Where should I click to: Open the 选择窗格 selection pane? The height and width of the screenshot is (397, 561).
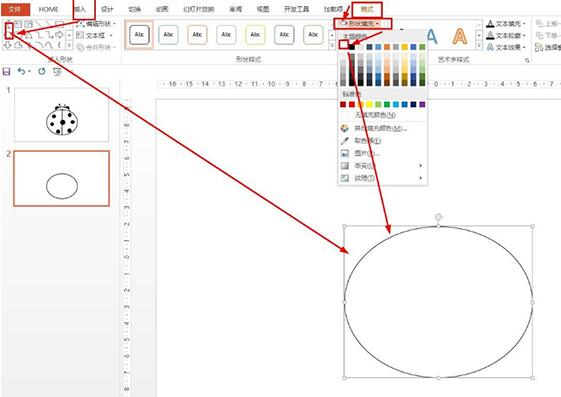(x=548, y=47)
